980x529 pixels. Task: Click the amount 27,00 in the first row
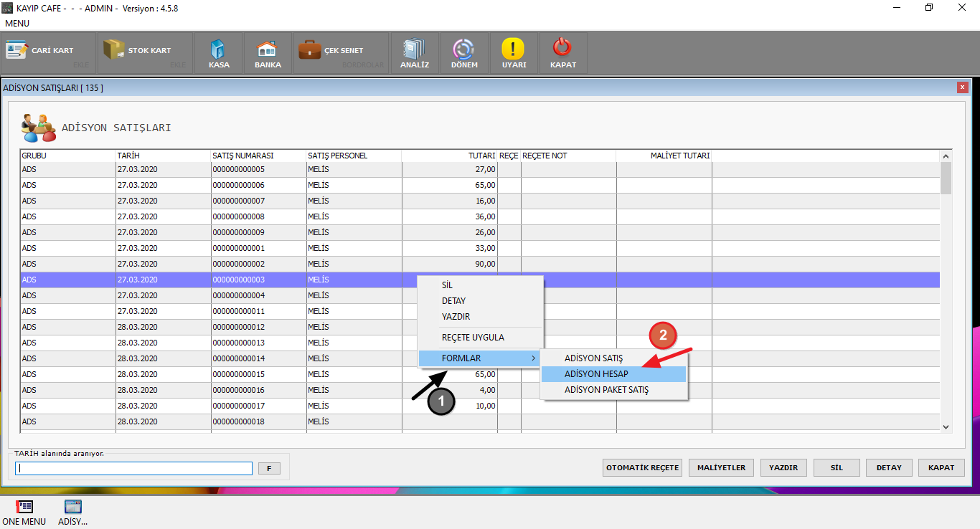pyautogui.click(x=486, y=169)
